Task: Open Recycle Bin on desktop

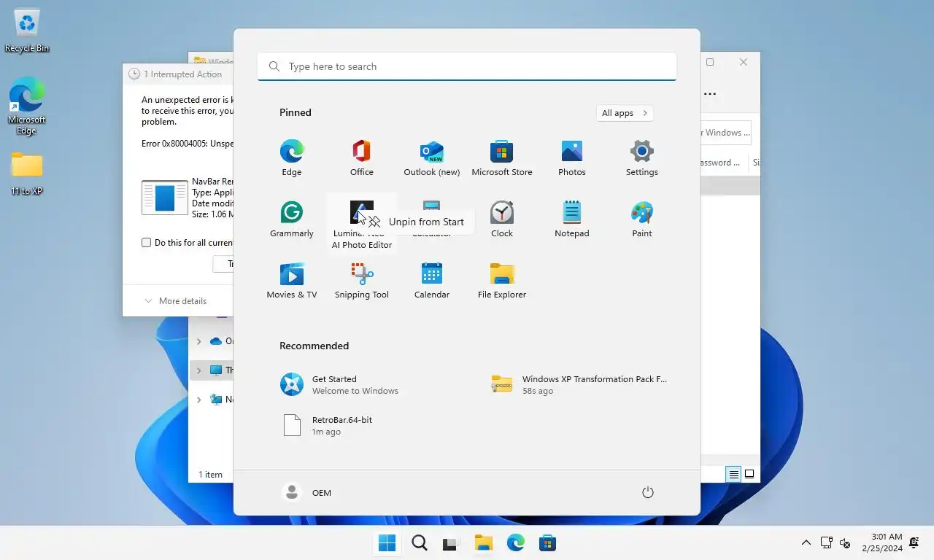Action: click(27, 31)
